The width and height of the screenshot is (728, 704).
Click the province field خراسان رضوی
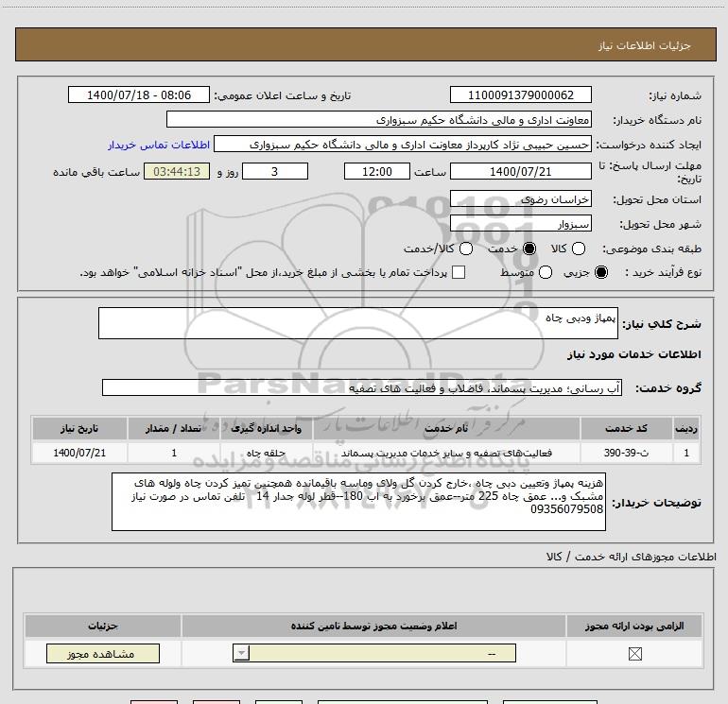pos(520,199)
